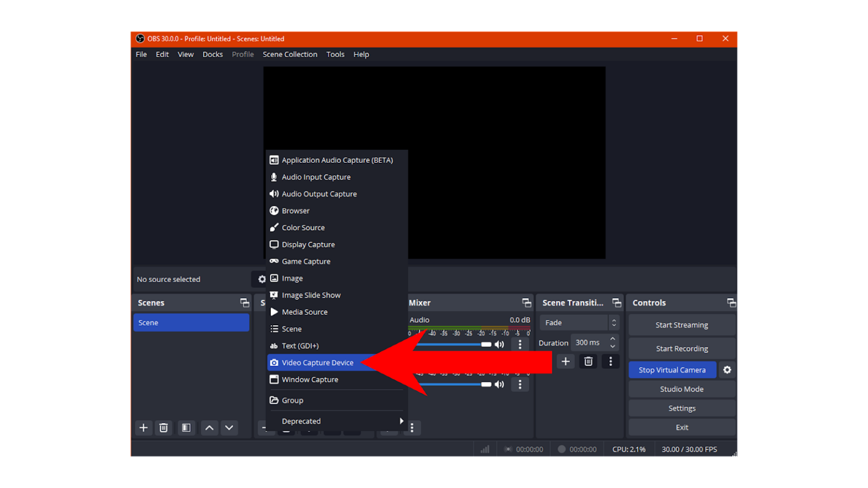
Task: Open the Tools menu
Action: (x=335, y=54)
